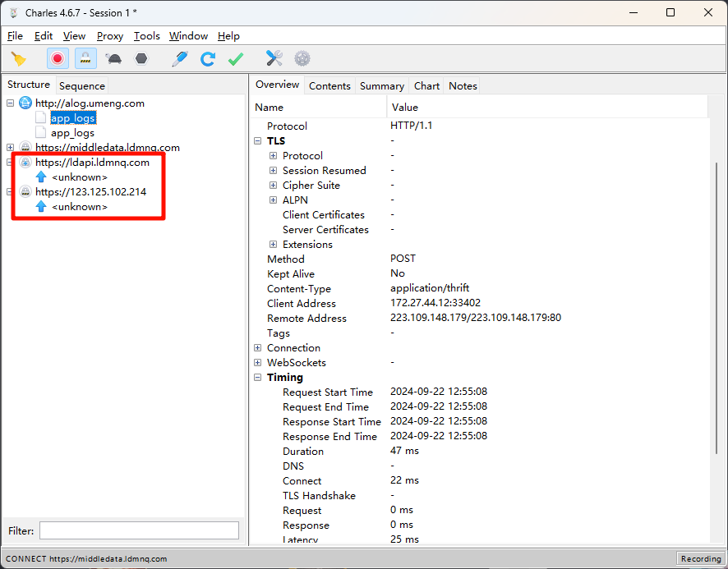Switch to the Contents tab
Screen dimensions: 728x569
pos(329,86)
